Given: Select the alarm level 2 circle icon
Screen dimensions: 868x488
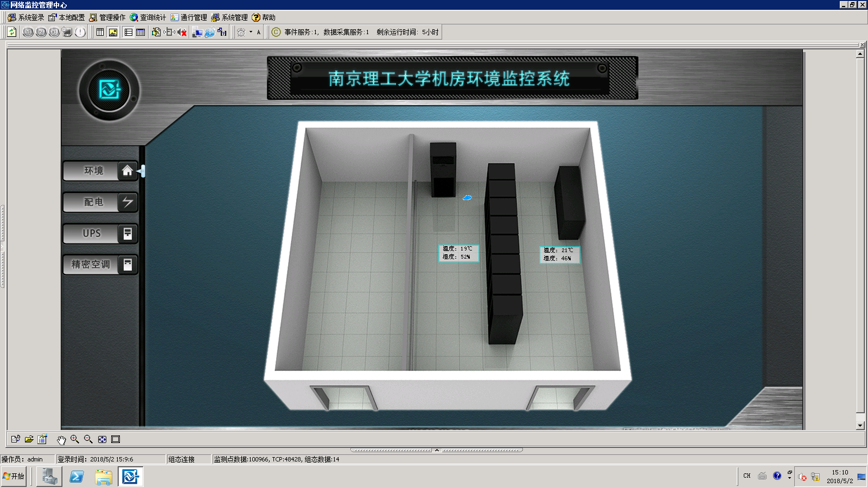Looking at the screenshot, I should 41,32.
